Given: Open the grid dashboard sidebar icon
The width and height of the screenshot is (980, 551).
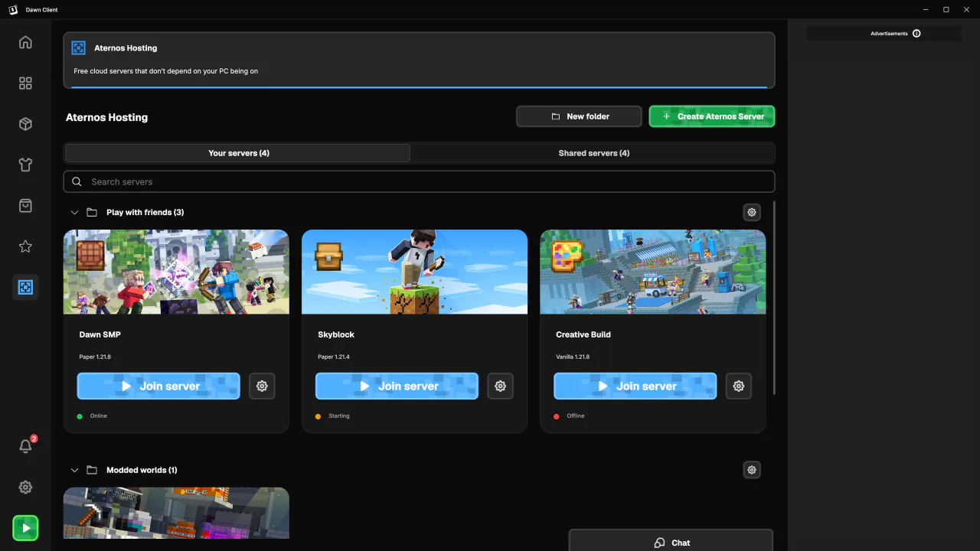Looking at the screenshot, I should point(25,83).
